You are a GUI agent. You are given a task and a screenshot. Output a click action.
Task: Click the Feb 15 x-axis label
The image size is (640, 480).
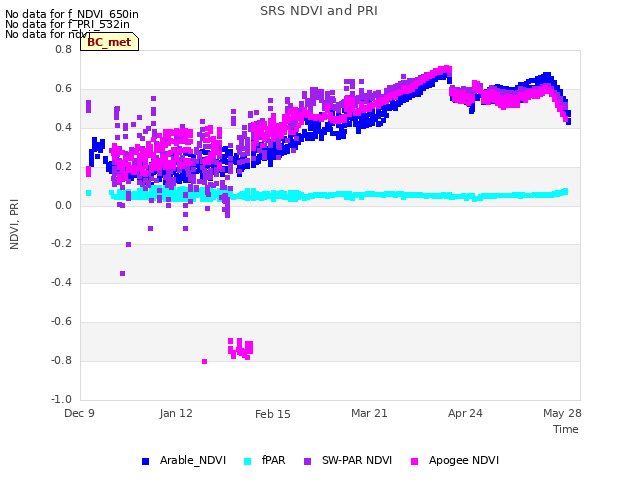pos(273,414)
